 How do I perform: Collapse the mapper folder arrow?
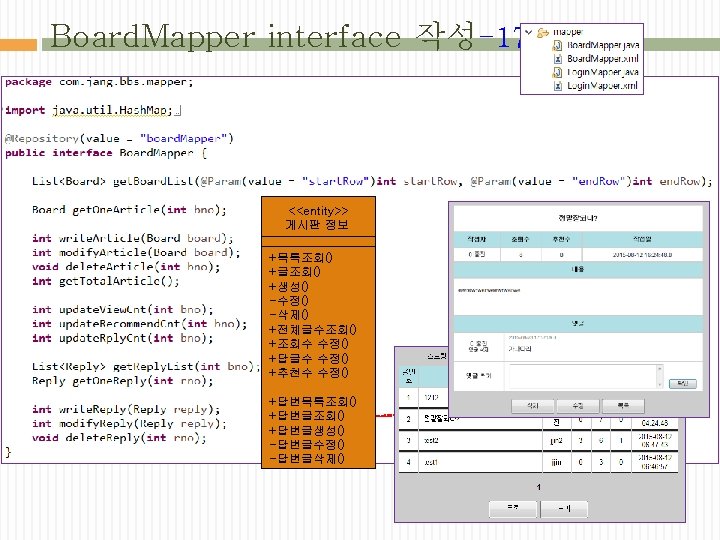tap(529, 32)
